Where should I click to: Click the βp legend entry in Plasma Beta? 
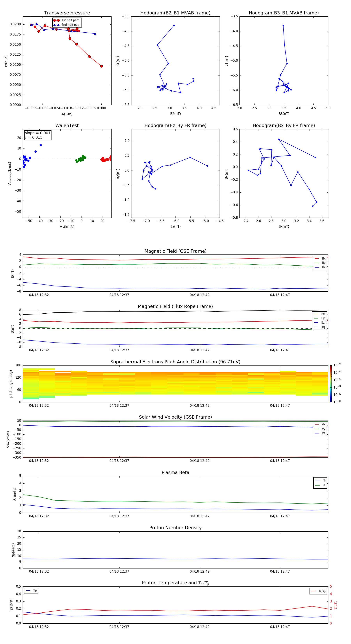[x=321, y=480]
